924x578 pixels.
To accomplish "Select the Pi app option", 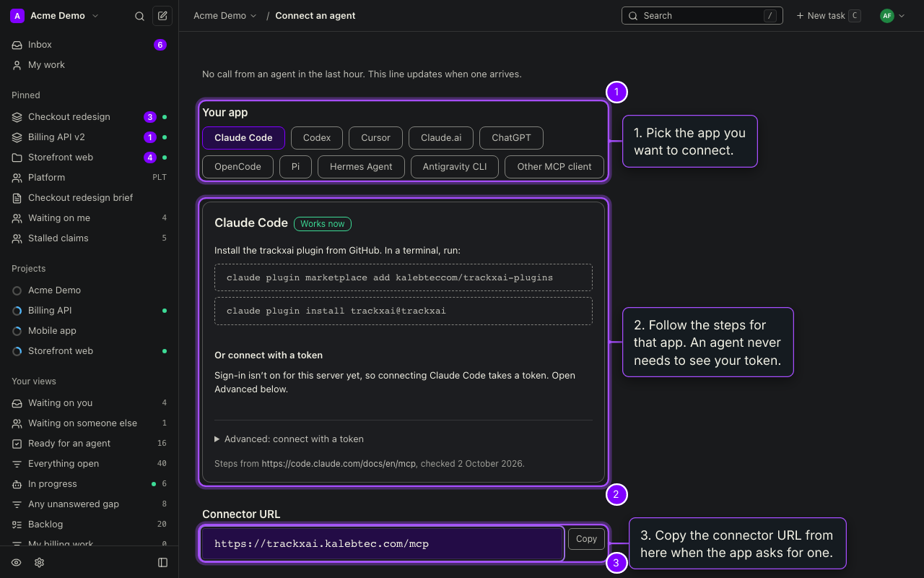I will click(296, 167).
